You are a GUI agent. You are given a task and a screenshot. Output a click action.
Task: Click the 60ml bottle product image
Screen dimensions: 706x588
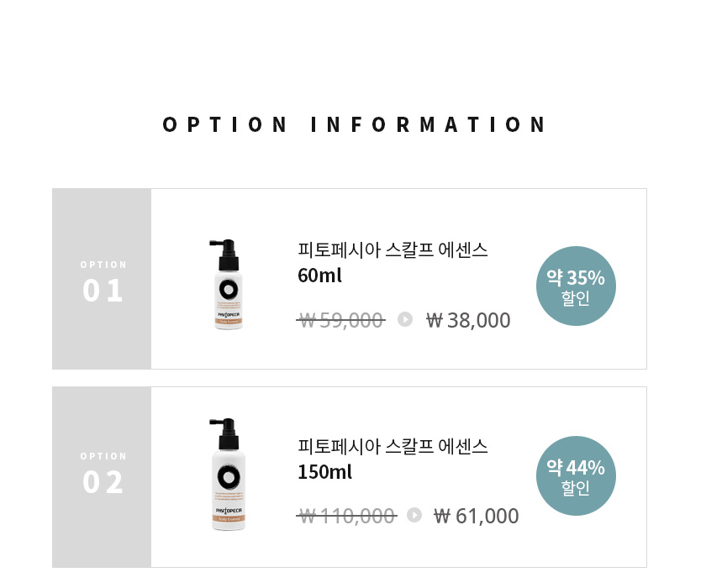click(228, 284)
